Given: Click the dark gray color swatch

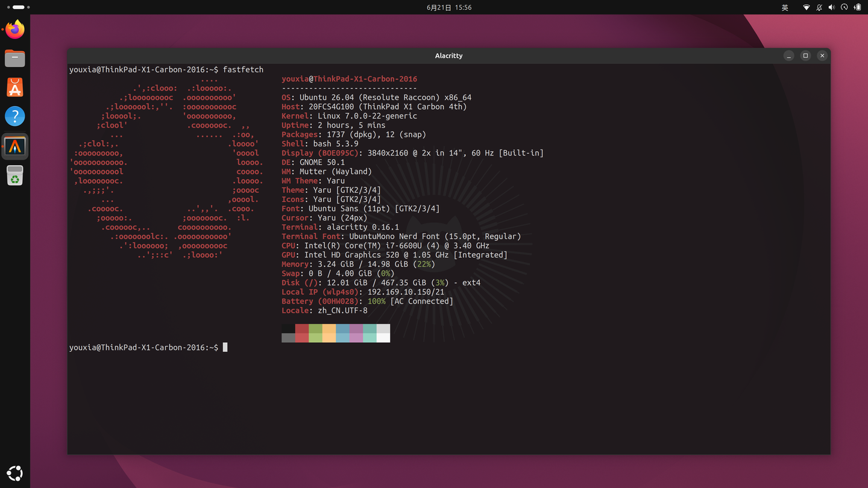Looking at the screenshot, I should tap(288, 338).
